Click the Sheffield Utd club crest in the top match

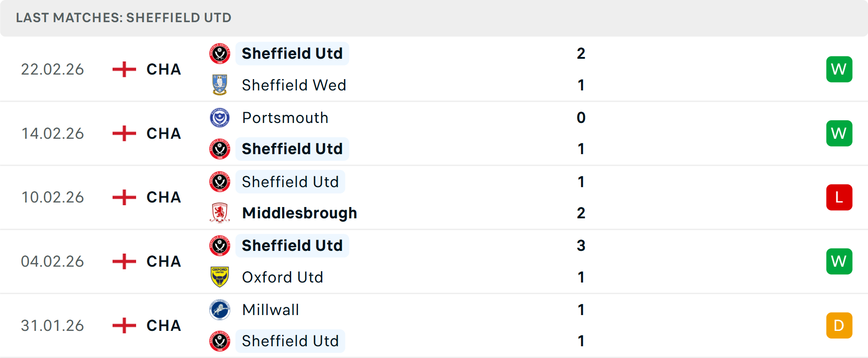tap(220, 53)
